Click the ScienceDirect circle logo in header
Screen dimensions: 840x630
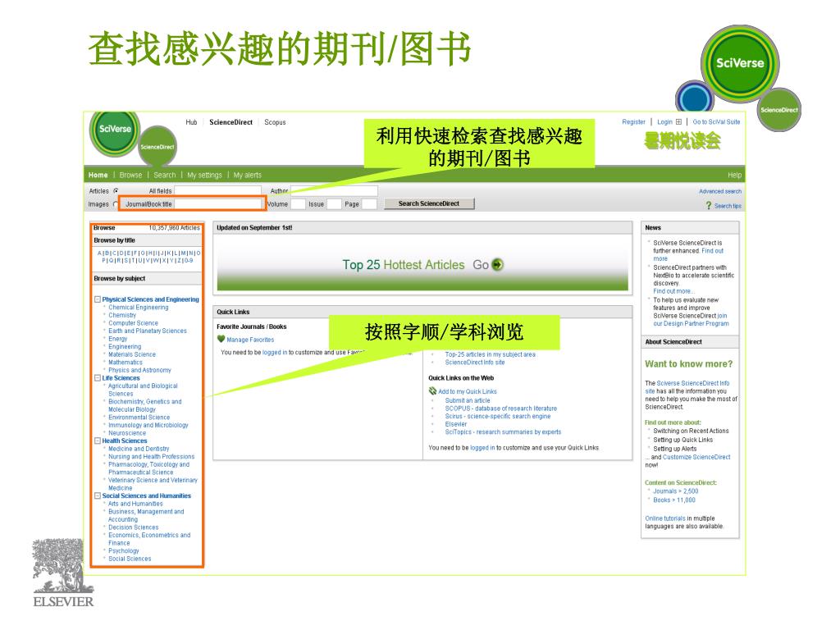tap(157, 146)
